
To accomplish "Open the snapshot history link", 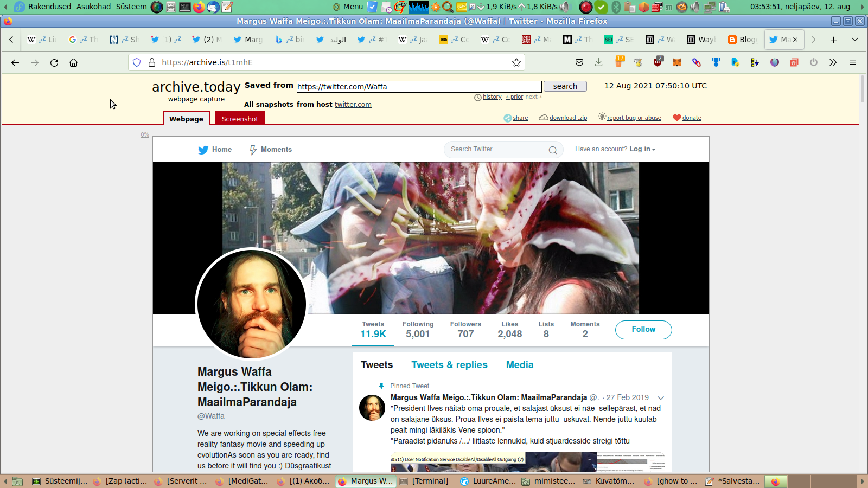I will 492,97.
